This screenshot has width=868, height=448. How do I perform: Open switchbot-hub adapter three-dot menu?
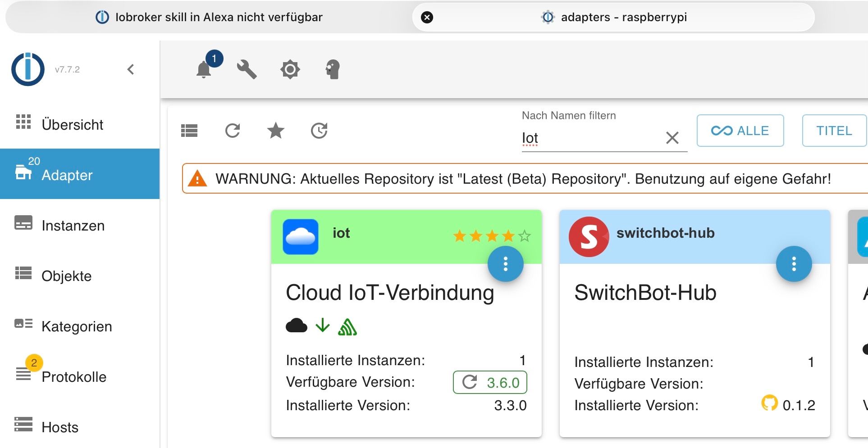(x=794, y=264)
